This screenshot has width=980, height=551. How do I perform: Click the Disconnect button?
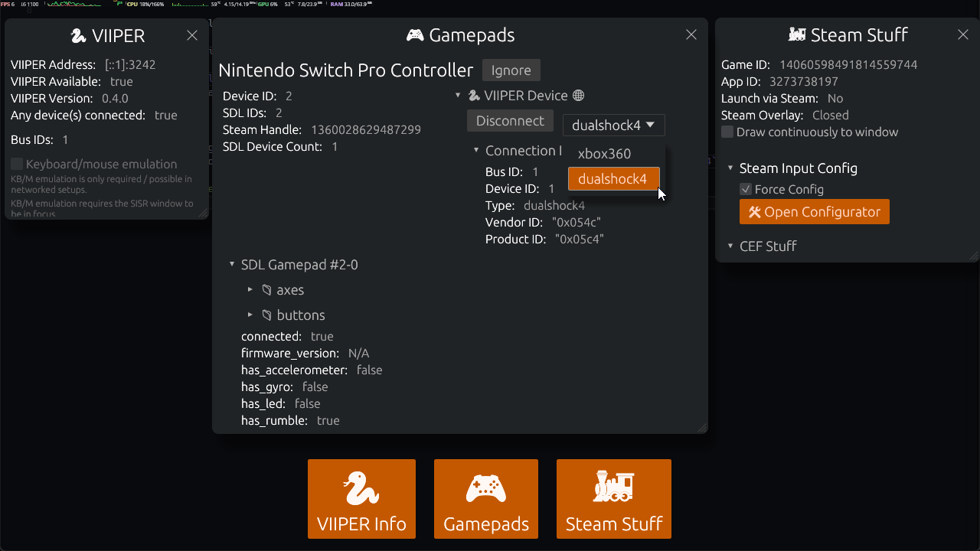(x=510, y=120)
